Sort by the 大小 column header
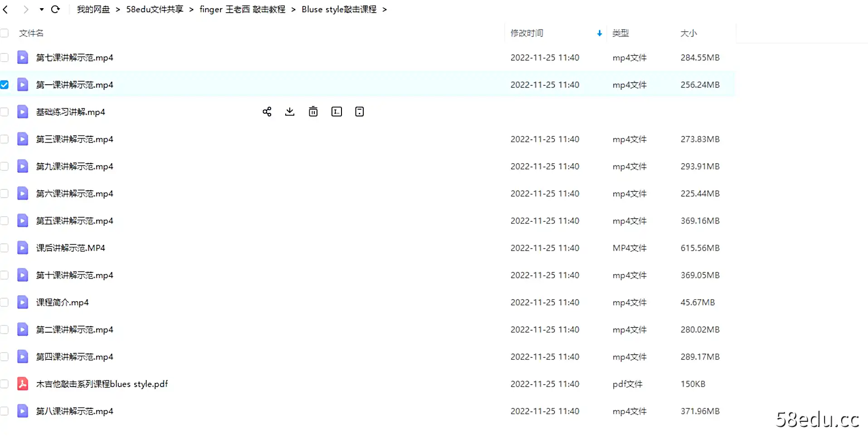 [688, 33]
